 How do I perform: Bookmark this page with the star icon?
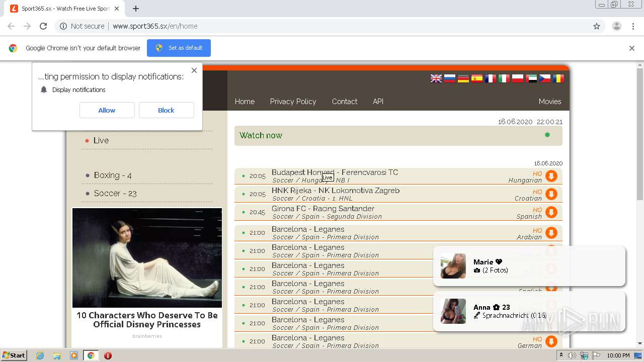(597, 26)
